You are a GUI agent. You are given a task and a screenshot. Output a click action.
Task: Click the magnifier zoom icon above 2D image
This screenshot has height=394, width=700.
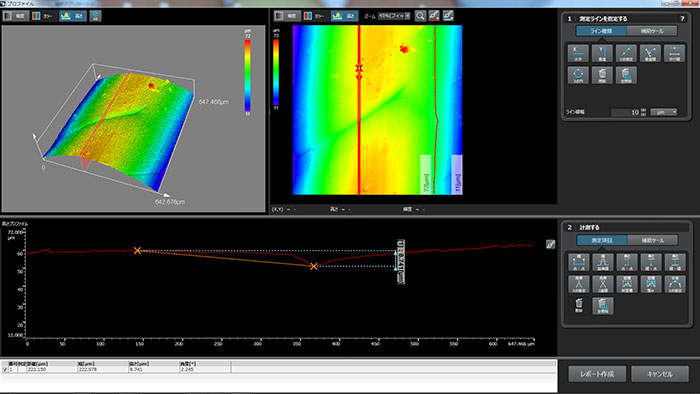[420, 16]
